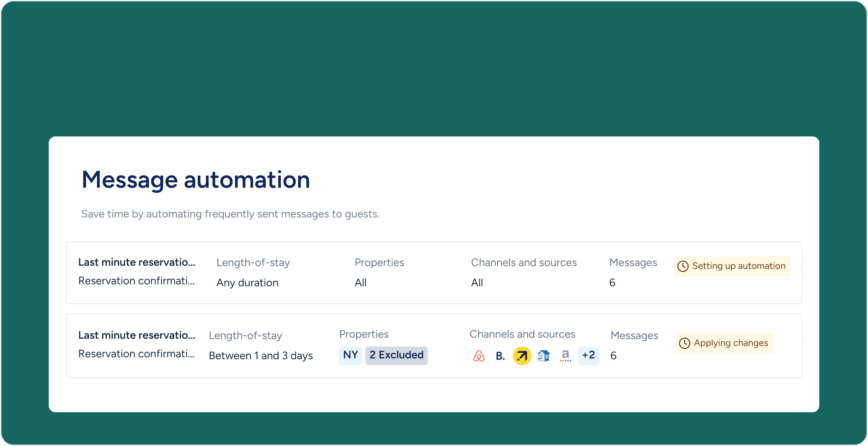Open the first Last minute reservation automation row
Image resolution: width=868 pixels, height=446 pixels.
[137, 262]
